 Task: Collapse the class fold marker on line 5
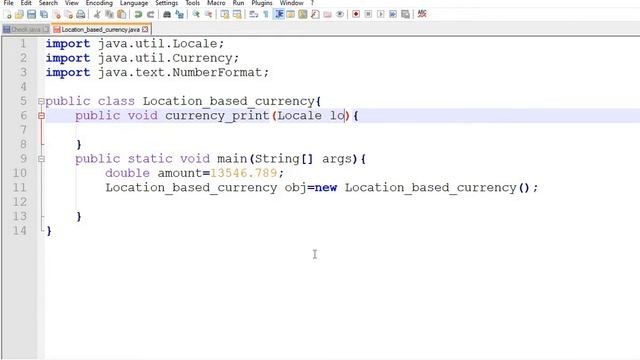click(41, 101)
